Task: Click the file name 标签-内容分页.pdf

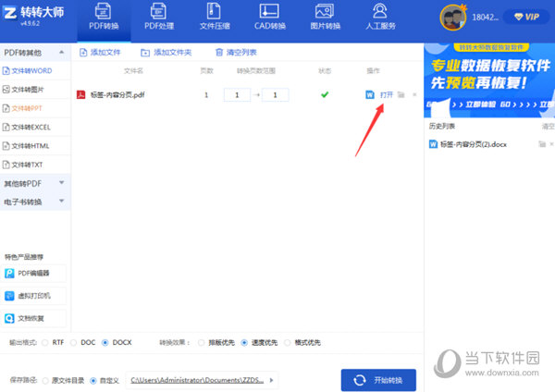Action: click(x=117, y=95)
